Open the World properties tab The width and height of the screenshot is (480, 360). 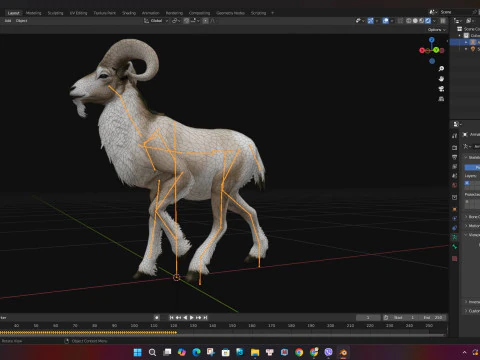pyautogui.click(x=455, y=185)
